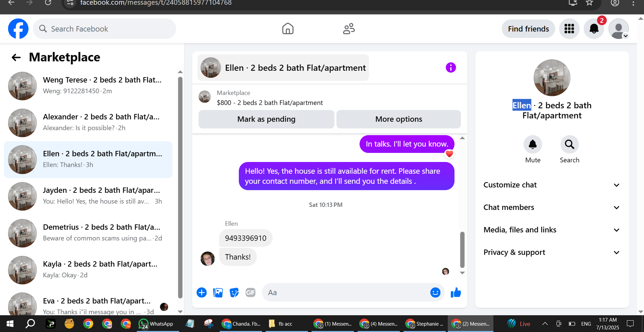The height and width of the screenshot is (332, 644).
Task: Expand Privacy & support section
Action: click(551, 253)
